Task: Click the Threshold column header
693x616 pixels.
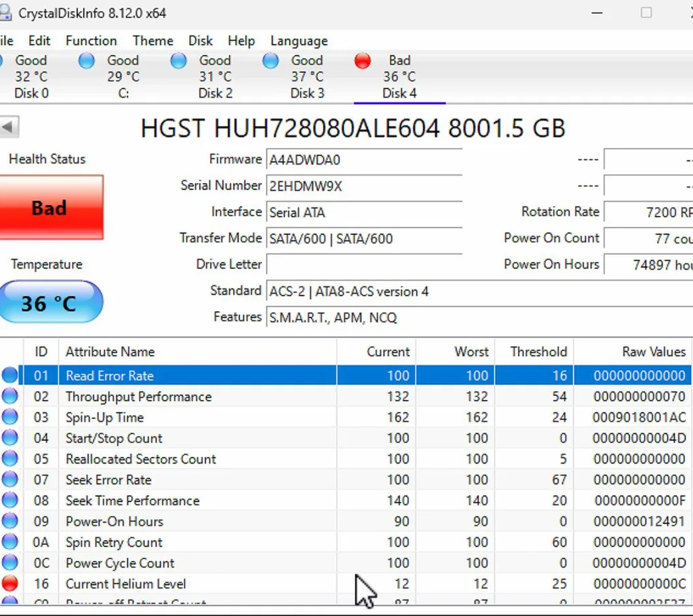Action: (x=534, y=351)
